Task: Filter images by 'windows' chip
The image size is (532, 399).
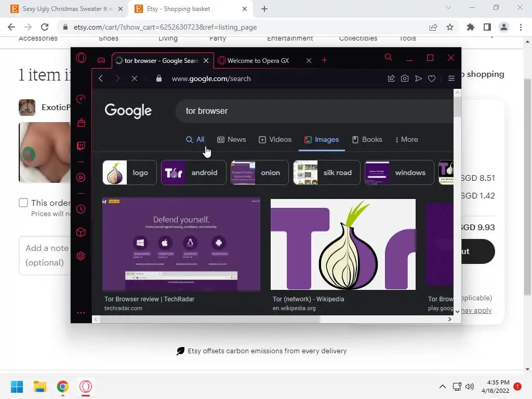Action: coord(400,172)
